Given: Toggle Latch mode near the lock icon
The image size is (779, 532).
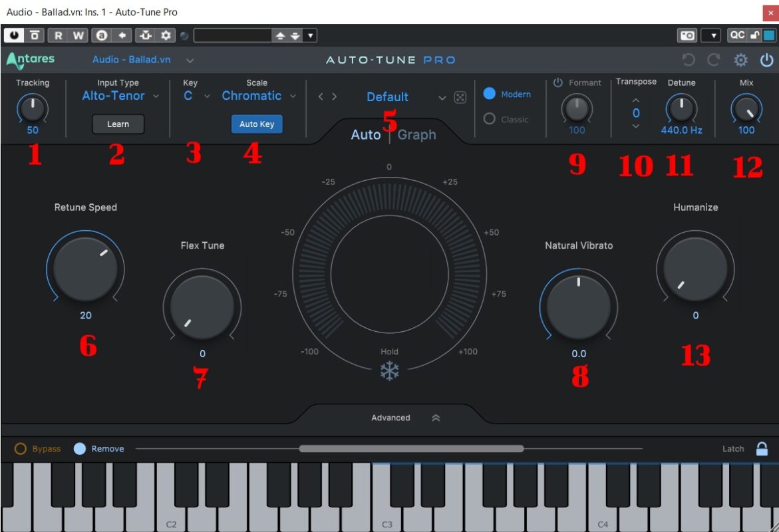Looking at the screenshot, I should (732, 448).
